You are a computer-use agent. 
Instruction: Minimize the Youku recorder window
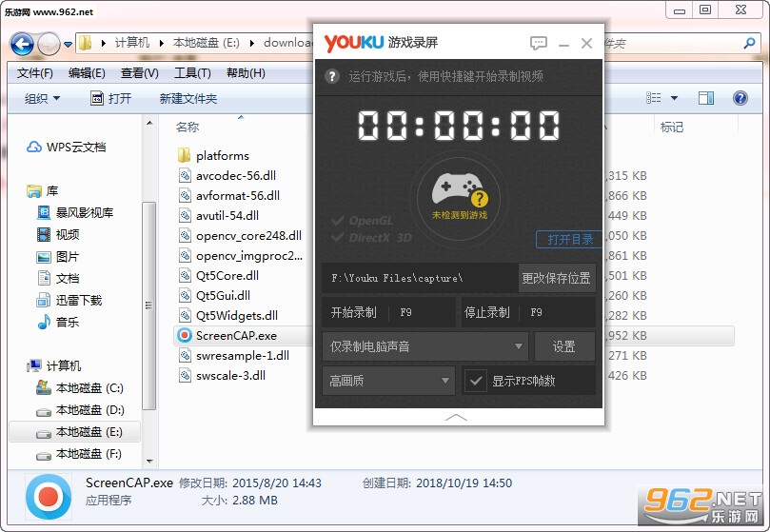point(563,44)
